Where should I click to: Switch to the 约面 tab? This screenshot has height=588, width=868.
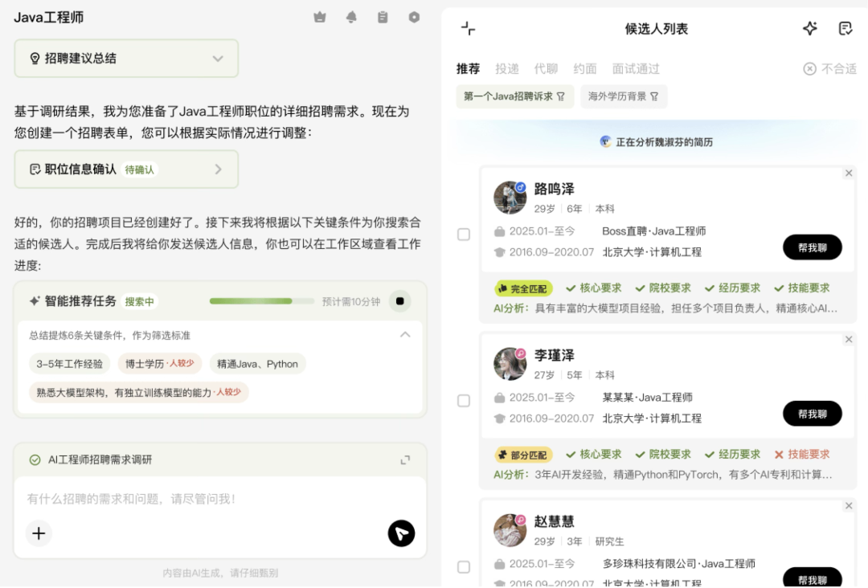(585, 68)
